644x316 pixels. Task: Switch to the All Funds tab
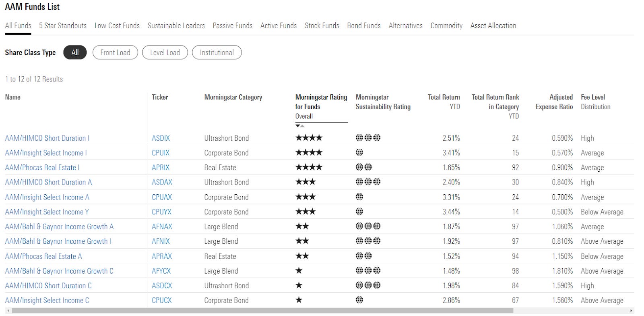tap(18, 25)
